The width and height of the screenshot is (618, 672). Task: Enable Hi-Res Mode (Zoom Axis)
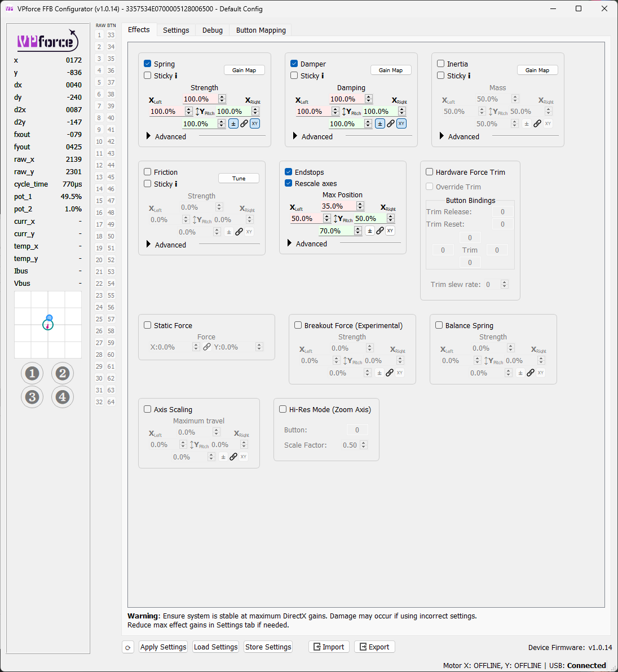tap(283, 409)
